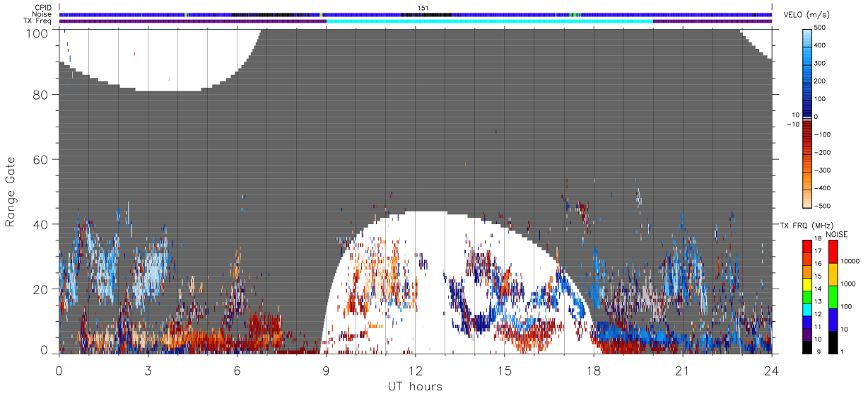Click NOISE legend tick label 1
The width and height of the screenshot is (868, 401).
click(843, 351)
